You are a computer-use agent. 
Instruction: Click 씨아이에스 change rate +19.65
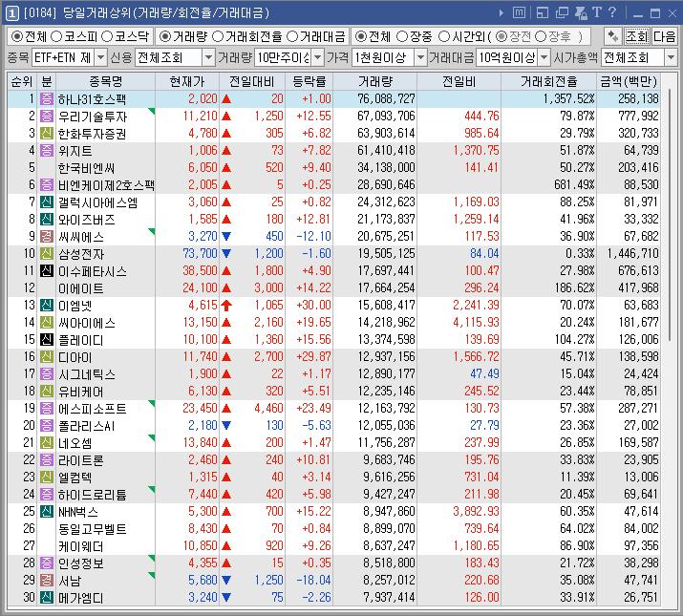click(x=313, y=323)
